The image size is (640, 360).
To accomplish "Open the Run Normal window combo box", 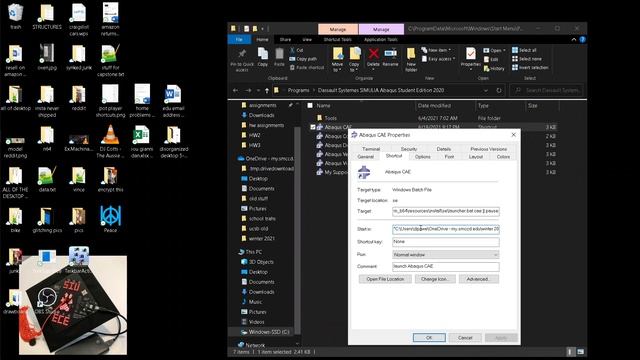I will pos(446,255).
